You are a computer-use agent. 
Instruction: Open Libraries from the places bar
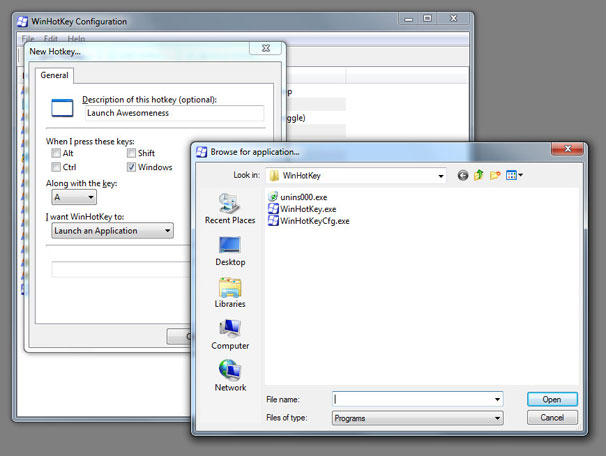point(230,292)
